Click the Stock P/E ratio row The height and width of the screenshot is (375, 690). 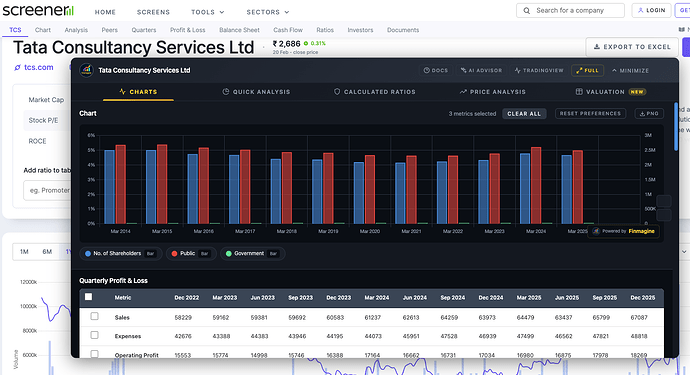tap(47, 120)
